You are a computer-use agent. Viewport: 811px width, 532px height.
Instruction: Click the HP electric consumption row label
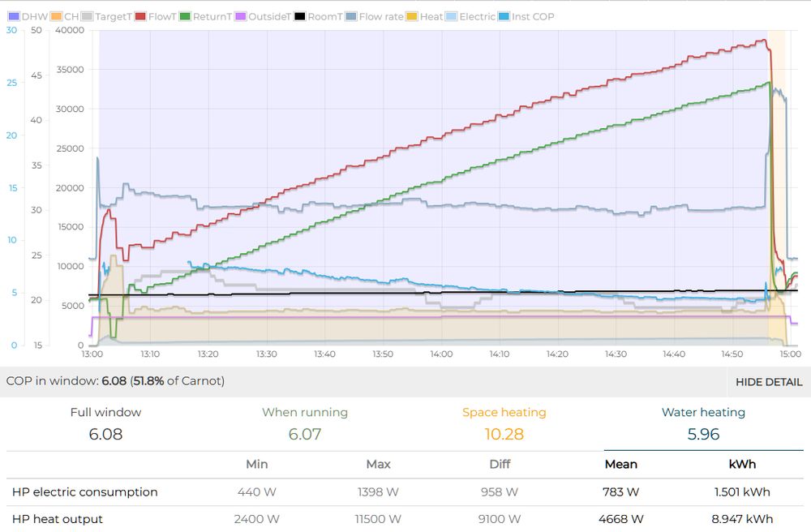85,491
